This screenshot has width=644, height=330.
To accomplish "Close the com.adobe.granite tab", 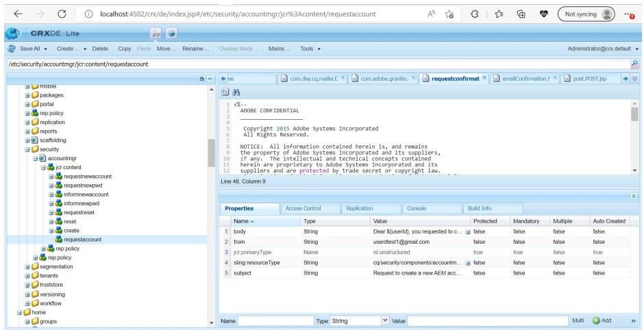I will (x=414, y=77).
